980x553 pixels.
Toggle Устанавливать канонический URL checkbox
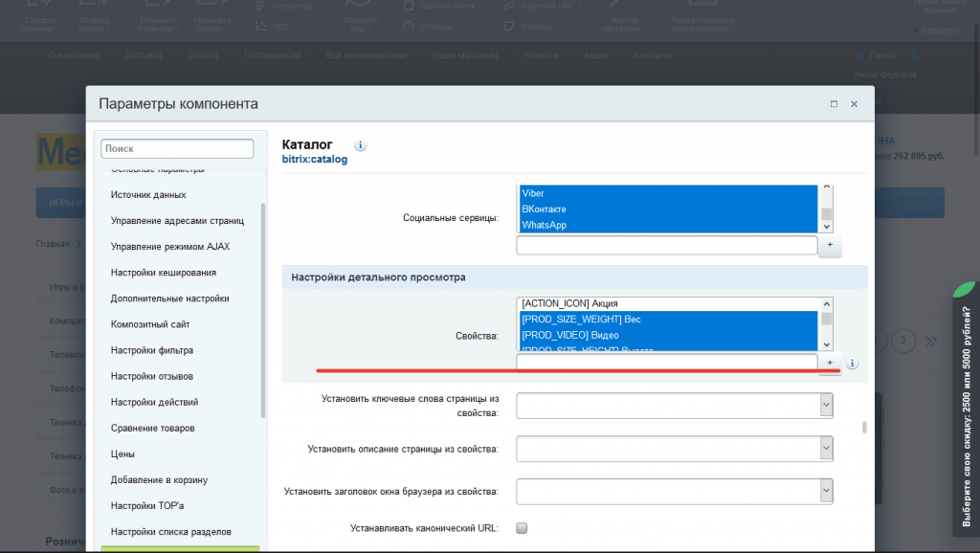click(x=522, y=528)
